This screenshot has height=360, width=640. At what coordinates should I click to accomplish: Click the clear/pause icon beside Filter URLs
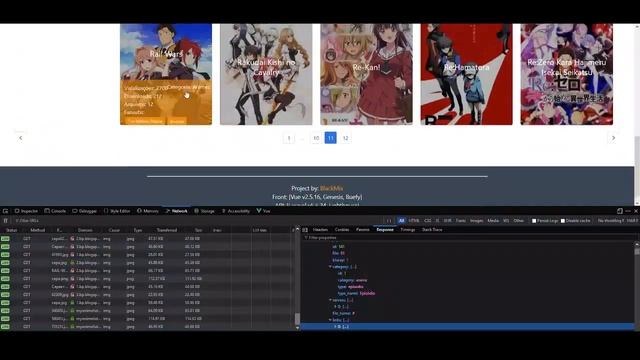(x=6, y=220)
